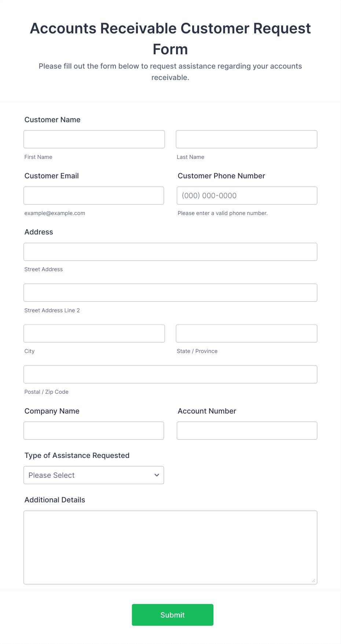Click the Street Address Line 2 field
Screen dimensions: 341x644
pyautogui.click(x=170, y=292)
